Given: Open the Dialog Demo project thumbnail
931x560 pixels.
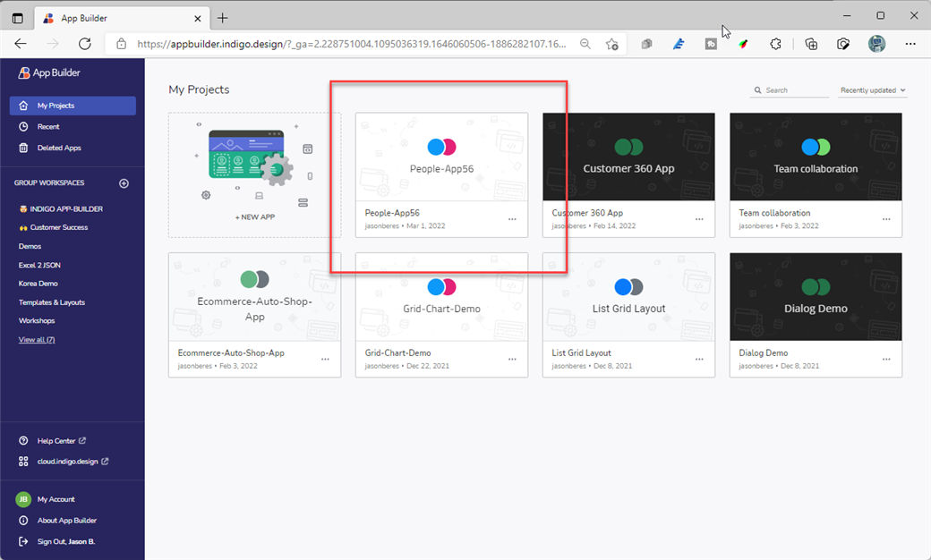Looking at the screenshot, I should (816, 297).
